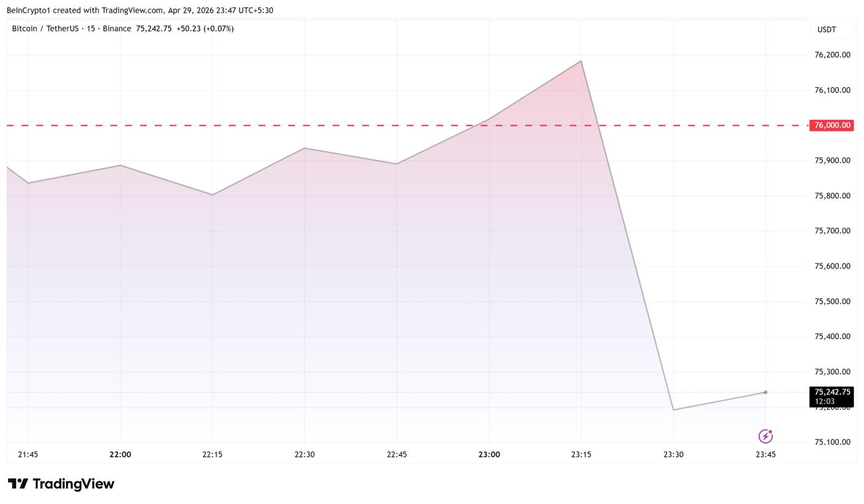
Task: Click the 76,200.00 price scale label
Action: 832,55
